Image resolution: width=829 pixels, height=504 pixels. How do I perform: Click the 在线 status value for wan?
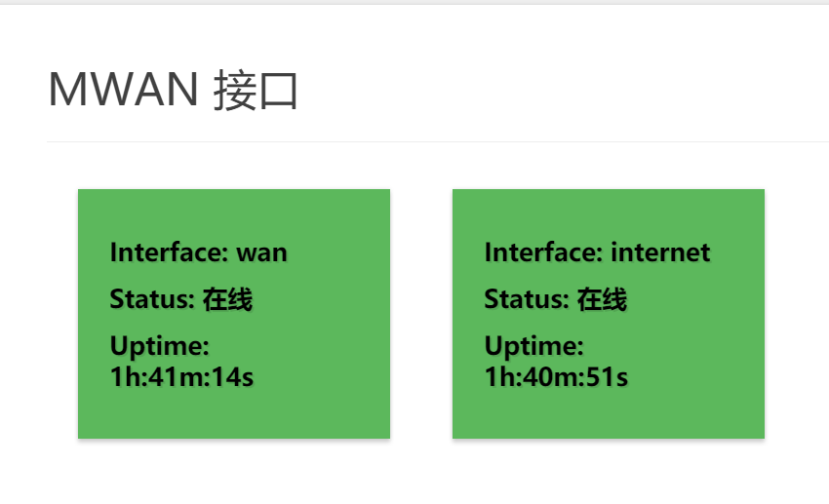tap(227, 299)
